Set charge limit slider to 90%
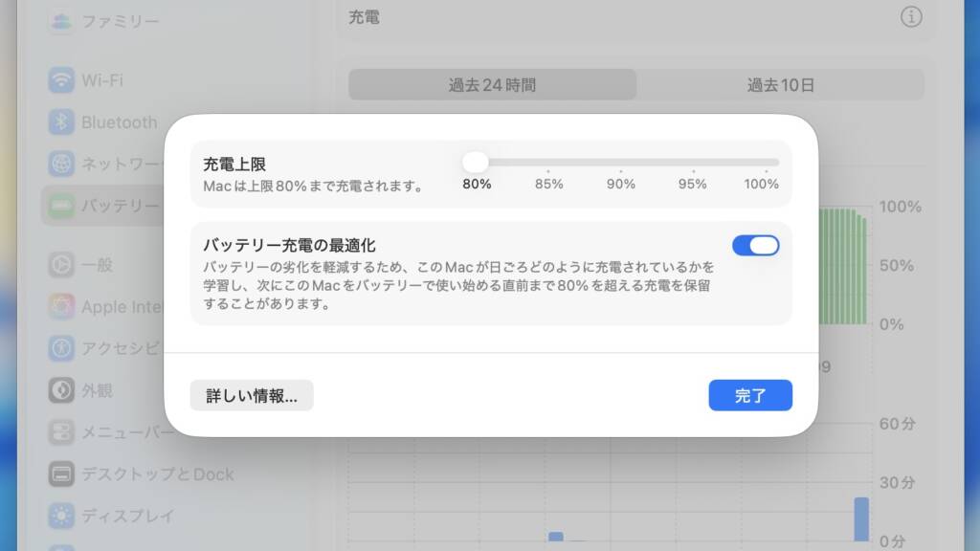 click(x=621, y=163)
